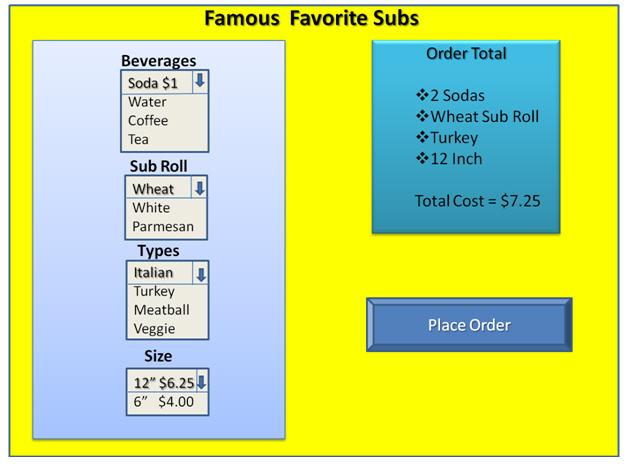Select Tea from Beverages list
Image resolution: width=627 pixels, height=467 pixels.
coord(139,139)
